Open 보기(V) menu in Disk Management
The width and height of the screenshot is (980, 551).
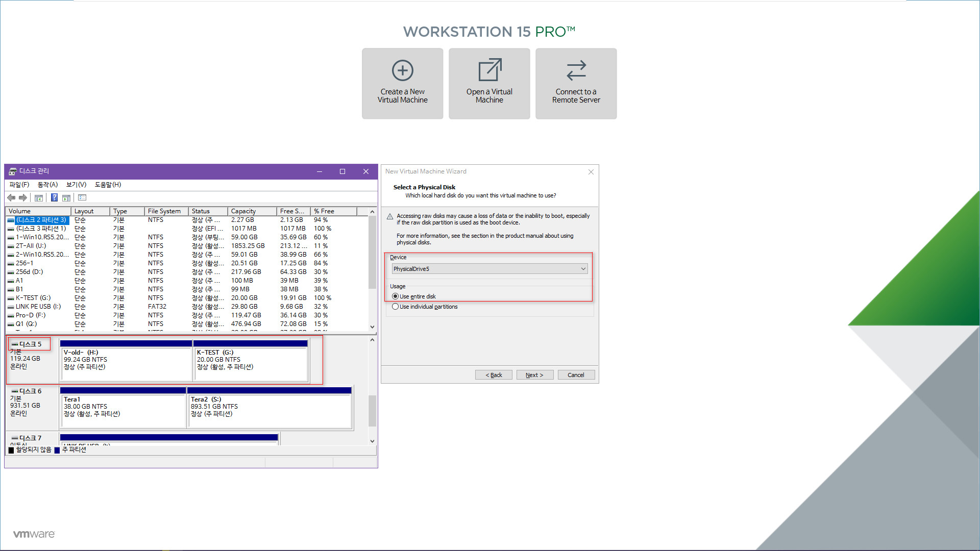pyautogui.click(x=76, y=185)
